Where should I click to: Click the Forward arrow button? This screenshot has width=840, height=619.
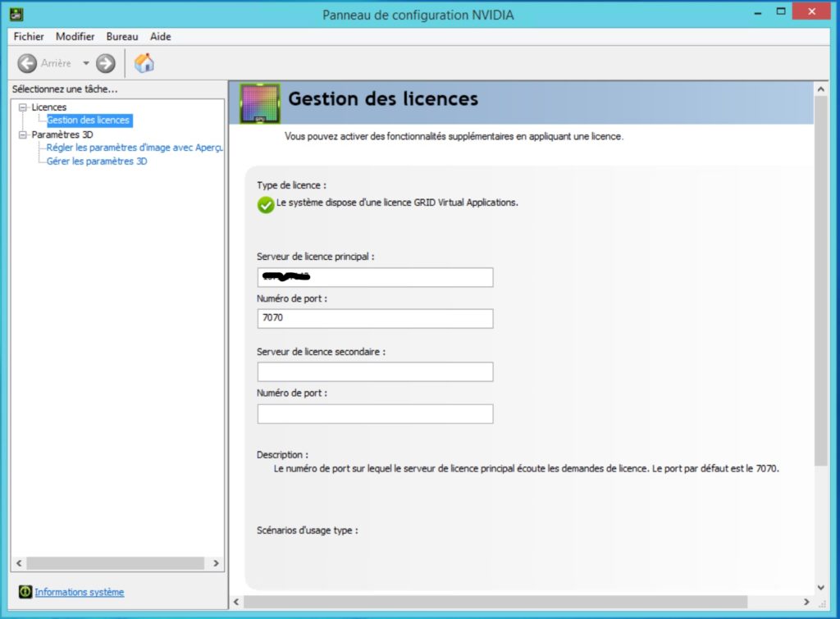[x=106, y=63]
